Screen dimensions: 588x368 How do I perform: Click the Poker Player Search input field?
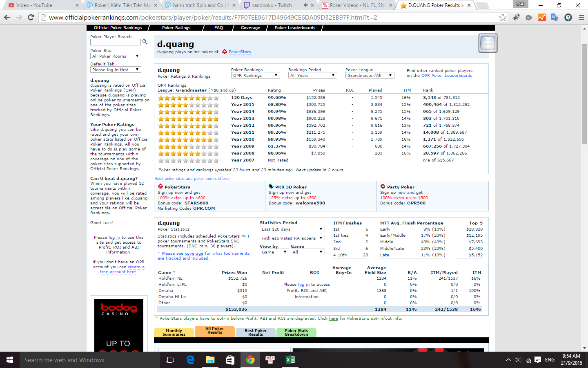[x=115, y=42]
